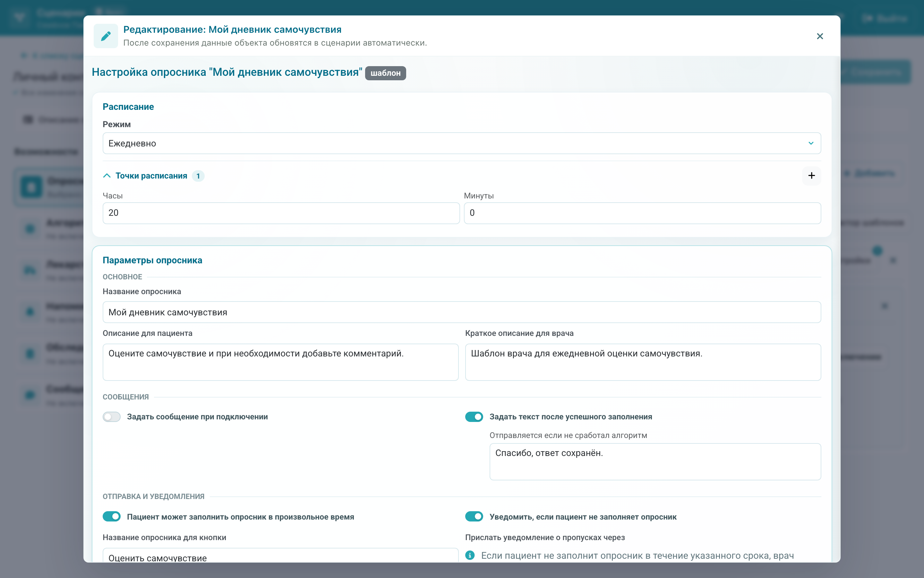Close the edit dialog with the X icon
The image size is (924, 578).
click(819, 36)
